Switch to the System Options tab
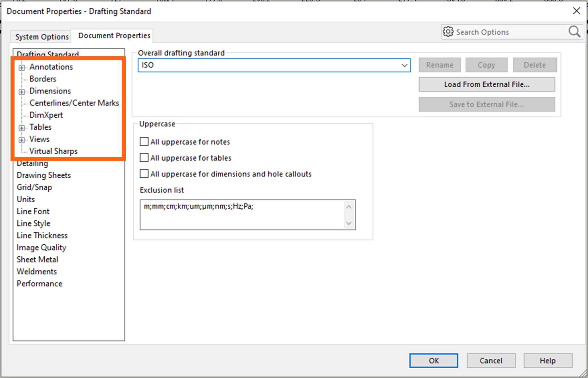The image size is (588, 378). 42,36
